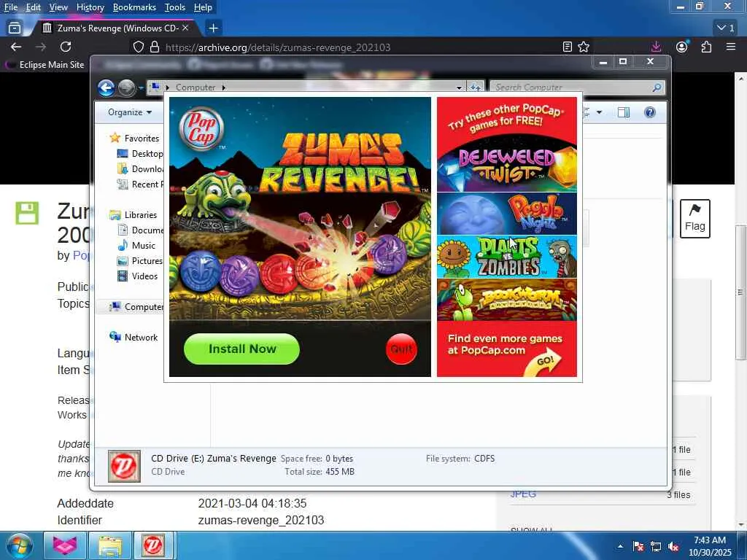The image size is (747, 560).
Task: Click the Flag button on archive page
Action: (x=695, y=219)
